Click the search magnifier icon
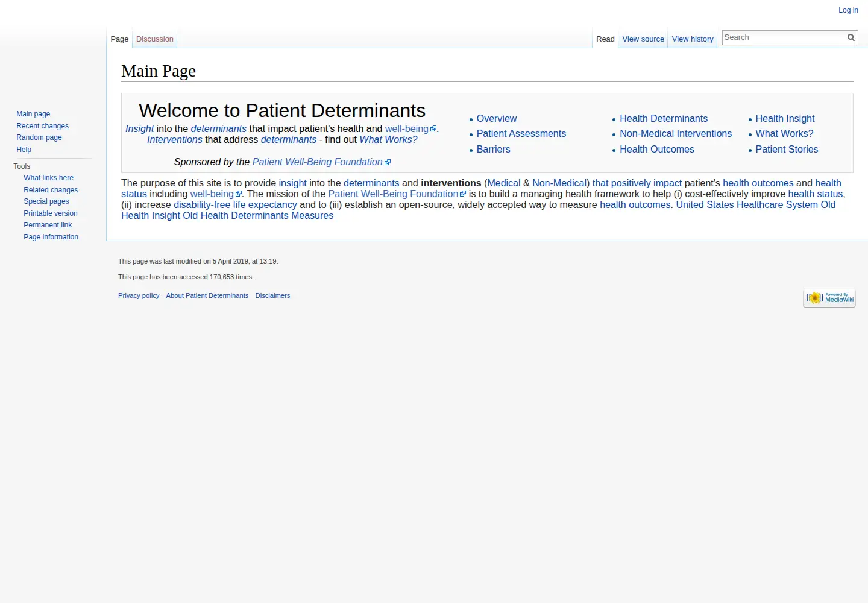 coord(851,37)
